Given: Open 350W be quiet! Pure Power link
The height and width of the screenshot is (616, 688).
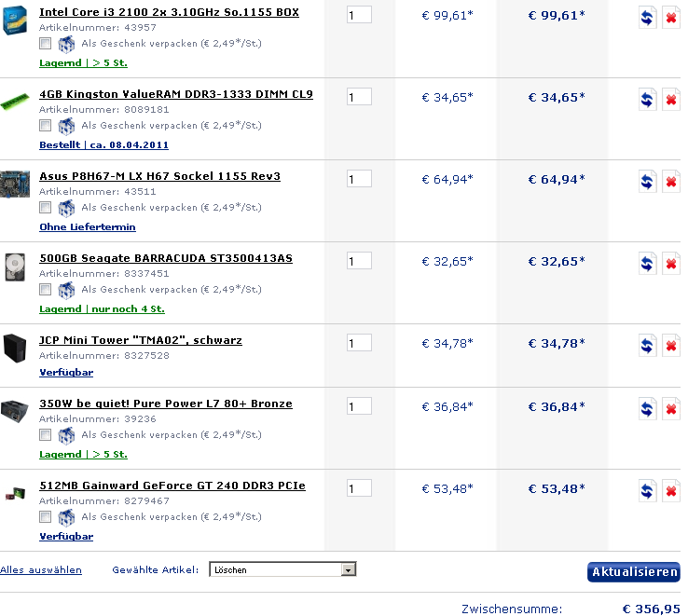Looking at the screenshot, I should 166,404.
